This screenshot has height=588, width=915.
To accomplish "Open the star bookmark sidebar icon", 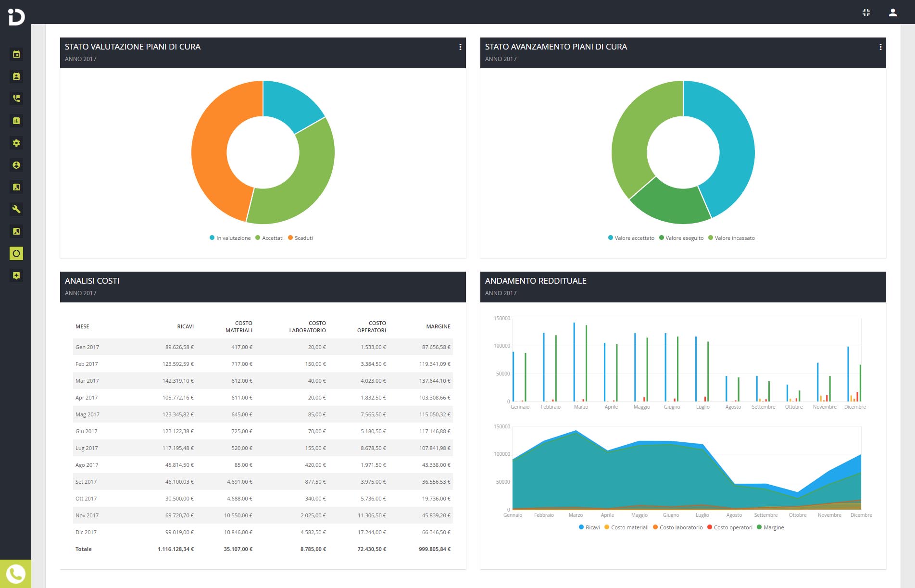I will pos(16,275).
